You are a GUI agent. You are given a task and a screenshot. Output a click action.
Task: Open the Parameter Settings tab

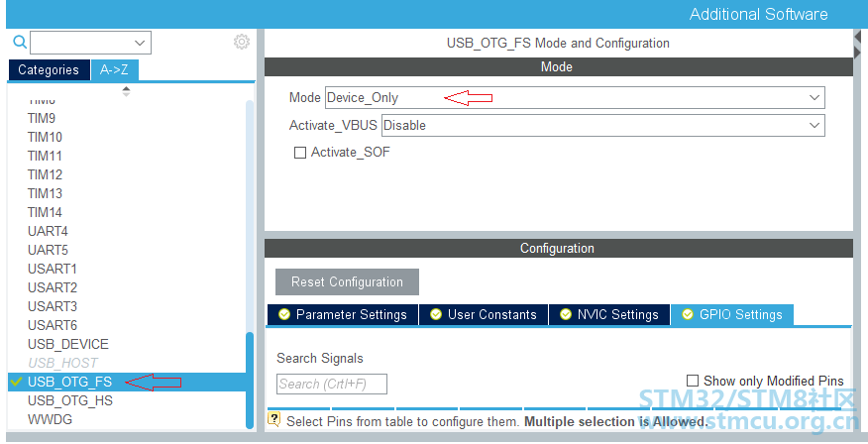point(343,314)
